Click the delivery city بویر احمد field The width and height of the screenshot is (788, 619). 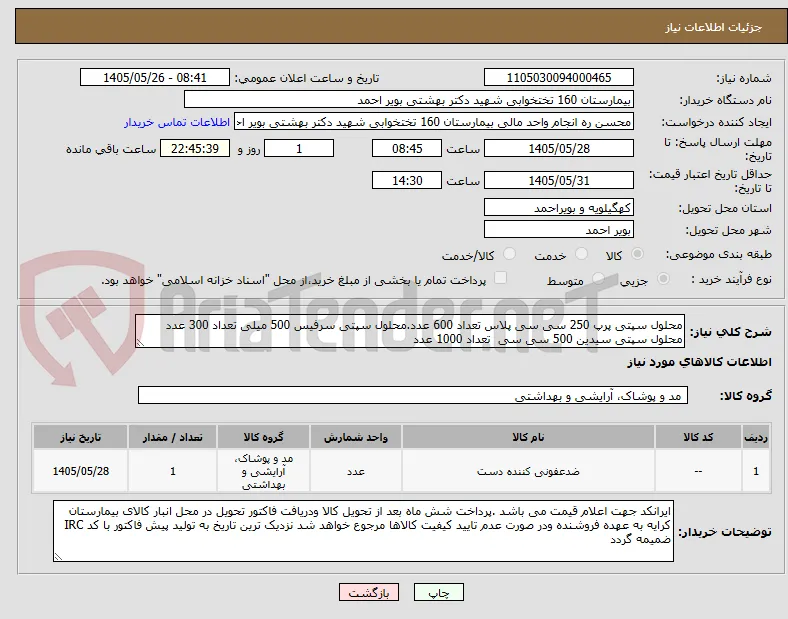(x=558, y=229)
